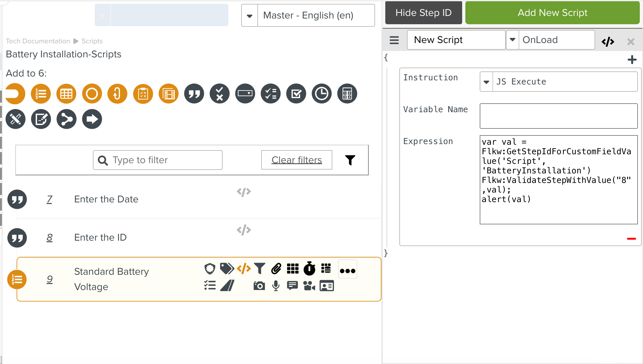Select the numbered list step type icon
643x364 pixels.
(x=41, y=93)
